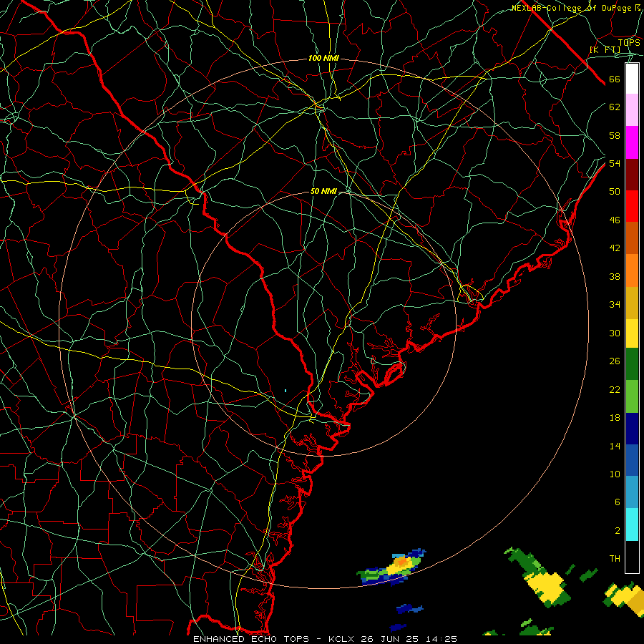Select the magenta legend color band
This screenshot has width=644, height=644.
[x=632, y=142]
